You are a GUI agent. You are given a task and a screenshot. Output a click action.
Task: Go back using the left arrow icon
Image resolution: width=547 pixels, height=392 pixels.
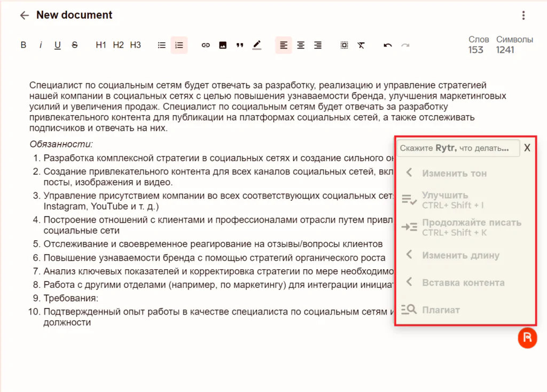[24, 15]
